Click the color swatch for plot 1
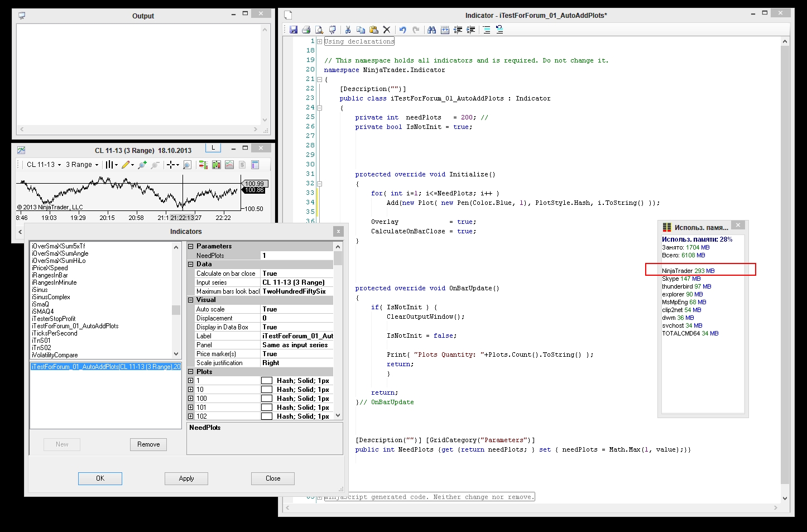Screen dimensions: 807x532 coord(267,381)
